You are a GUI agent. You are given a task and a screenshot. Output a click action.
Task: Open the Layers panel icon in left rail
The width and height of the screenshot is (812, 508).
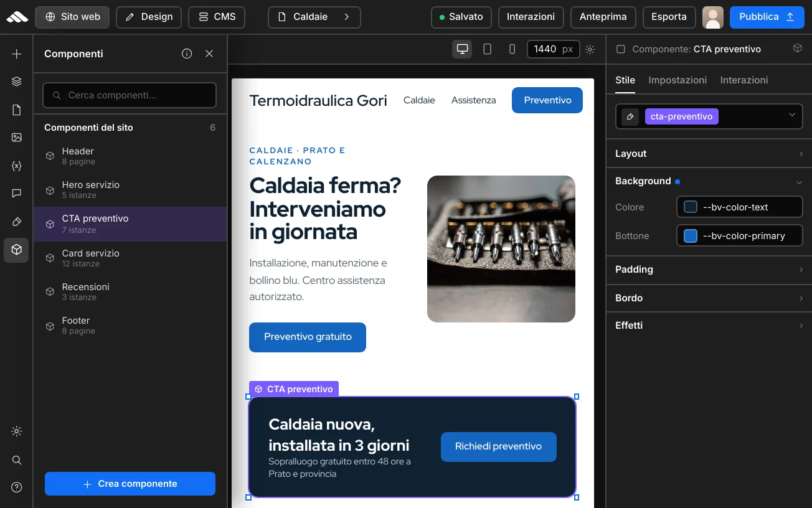pyautogui.click(x=17, y=82)
